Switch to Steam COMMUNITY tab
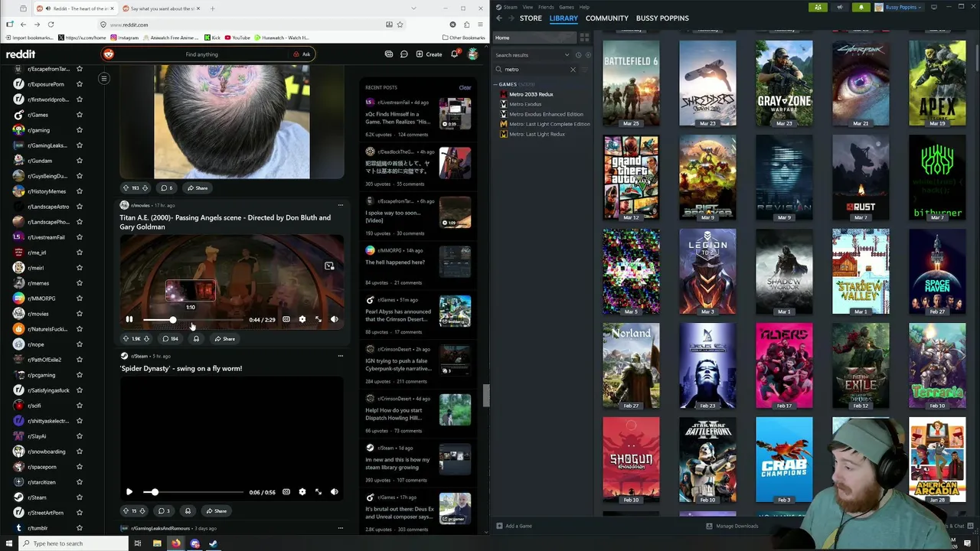The image size is (980, 551). point(607,18)
